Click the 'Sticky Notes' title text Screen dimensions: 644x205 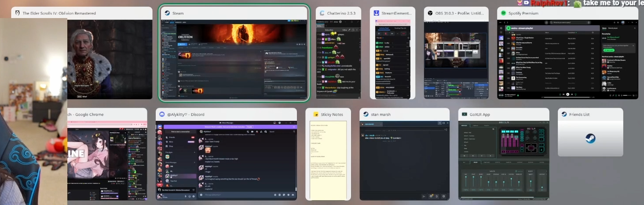click(332, 115)
